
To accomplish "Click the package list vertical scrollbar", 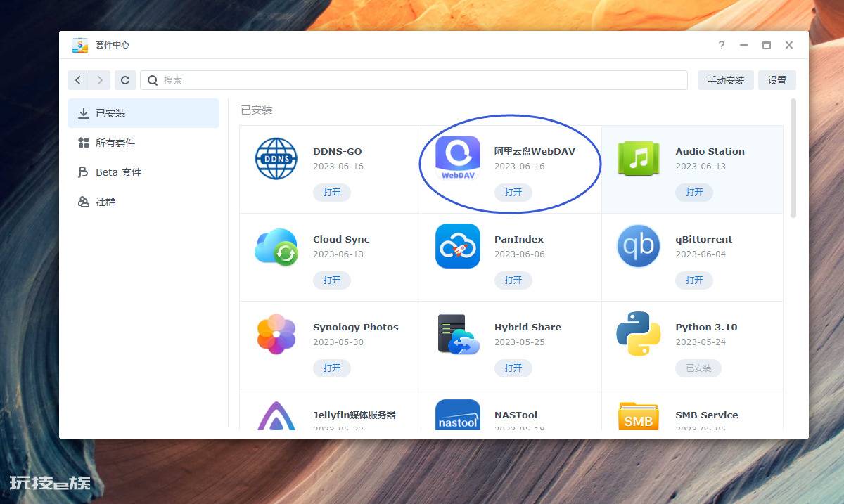I will click(793, 158).
